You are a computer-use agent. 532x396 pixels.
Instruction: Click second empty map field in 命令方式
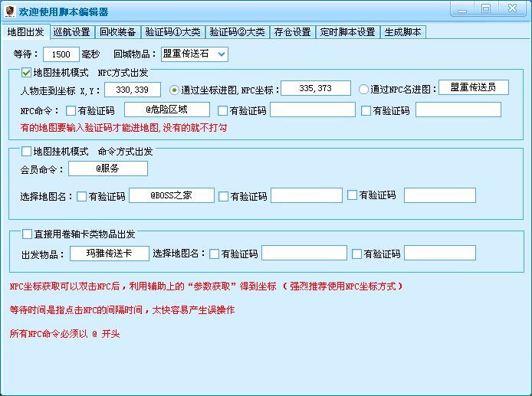click(x=307, y=195)
